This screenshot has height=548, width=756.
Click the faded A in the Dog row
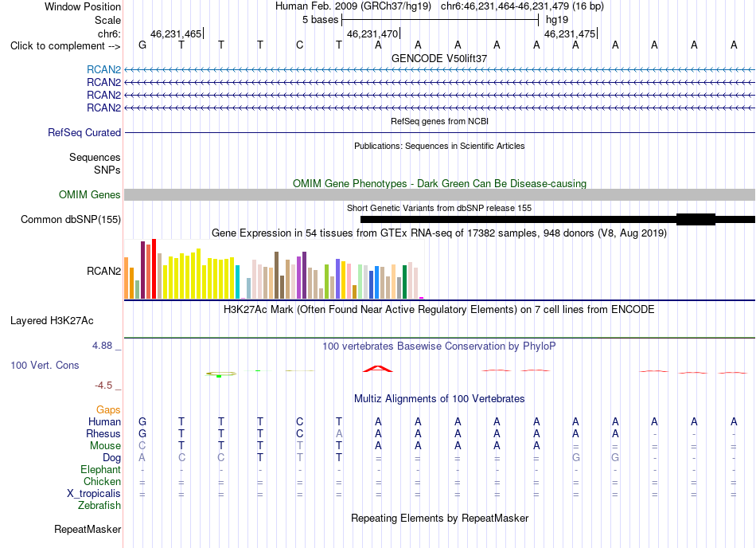pos(142,458)
